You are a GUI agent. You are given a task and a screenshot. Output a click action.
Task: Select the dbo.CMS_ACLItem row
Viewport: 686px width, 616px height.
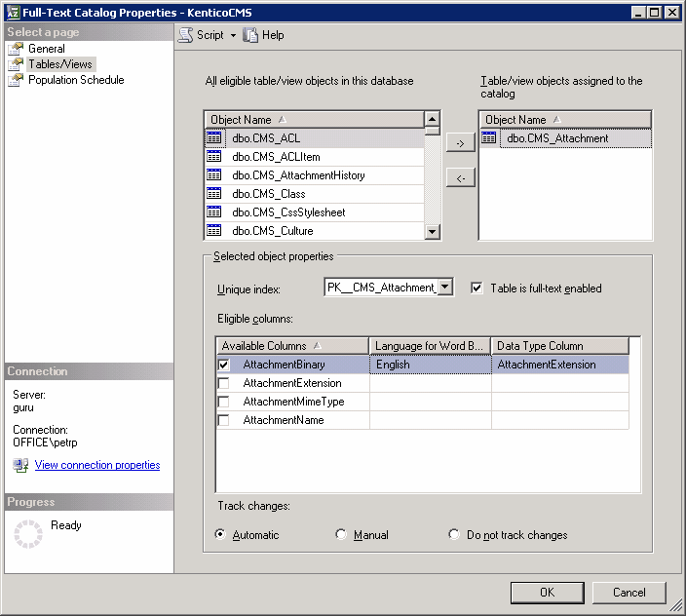tap(315, 156)
